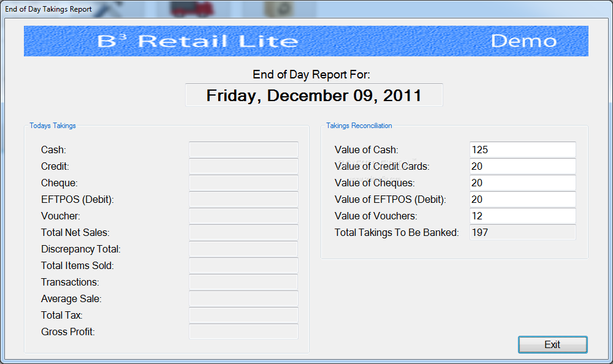The image size is (613, 364).
Task: Select the Value of Credit Cards field
Action: (x=523, y=166)
